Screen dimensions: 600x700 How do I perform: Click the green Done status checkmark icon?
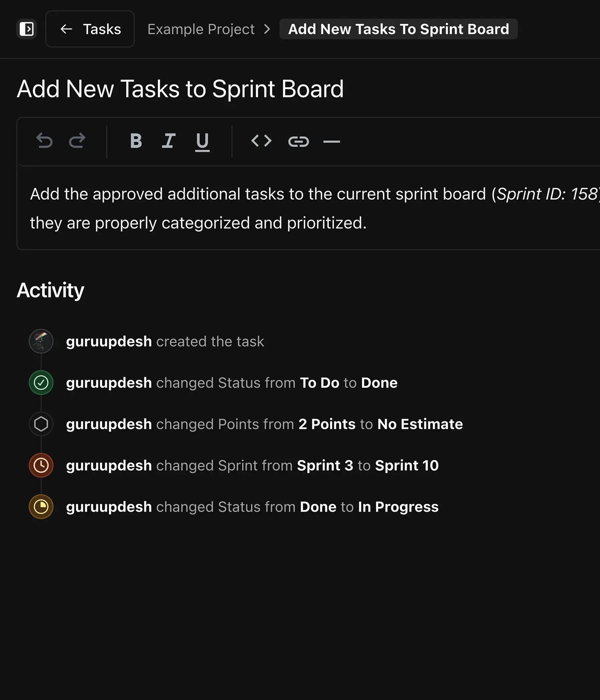coord(41,383)
